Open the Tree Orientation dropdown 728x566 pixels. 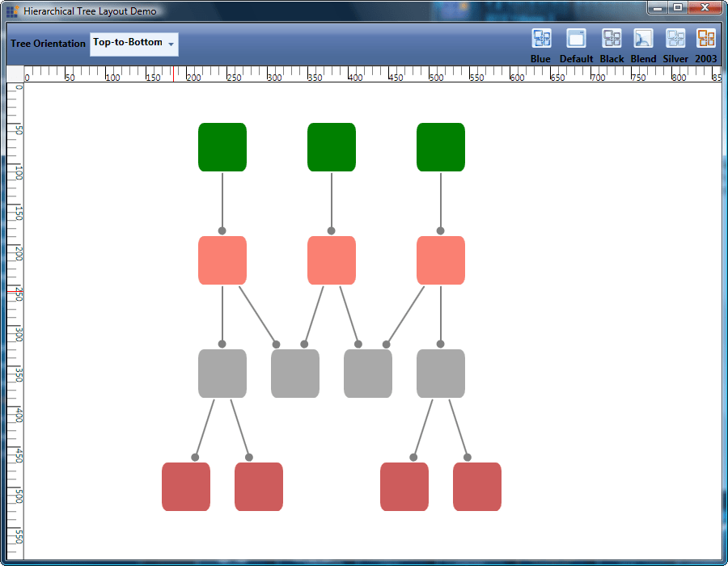133,44
